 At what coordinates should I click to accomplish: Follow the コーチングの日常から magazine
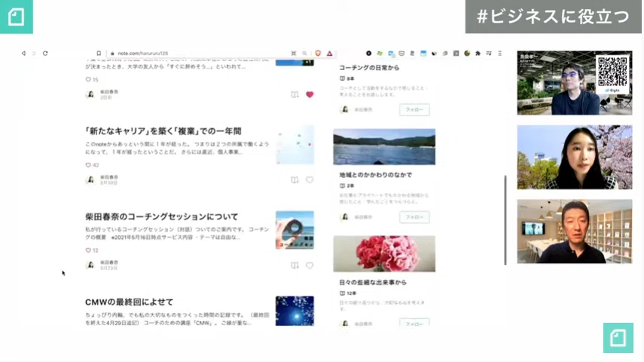(x=414, y=110)
